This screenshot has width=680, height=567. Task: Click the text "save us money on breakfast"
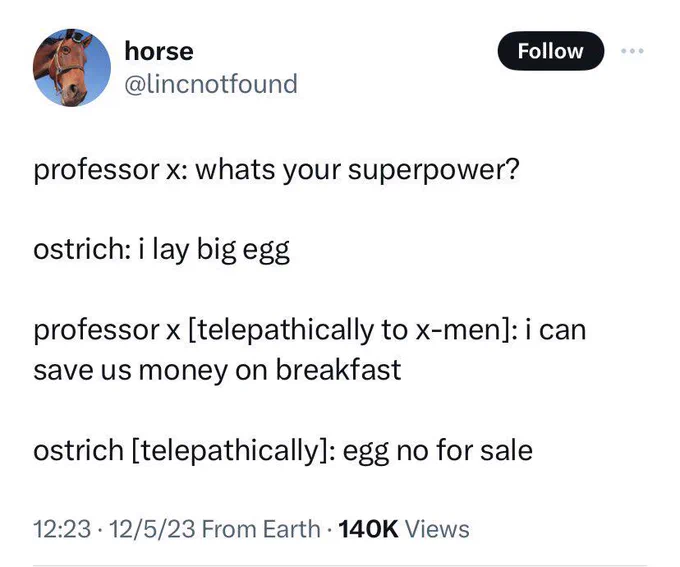(217, 370)
